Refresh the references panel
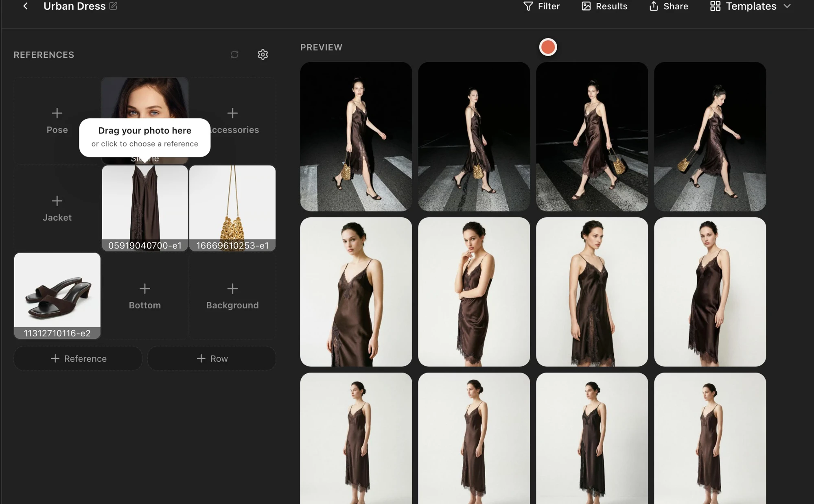 click(234, 55)
